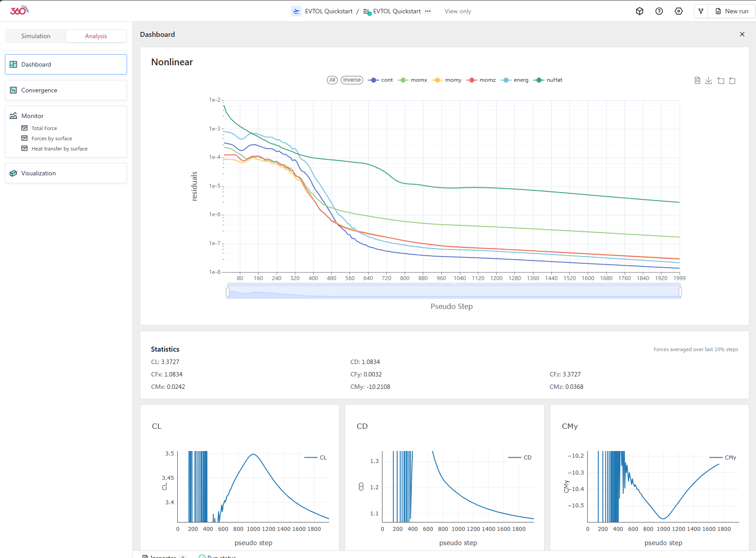Click the fork case icon
Screen dimensions: 756x558
coord(701,11)
